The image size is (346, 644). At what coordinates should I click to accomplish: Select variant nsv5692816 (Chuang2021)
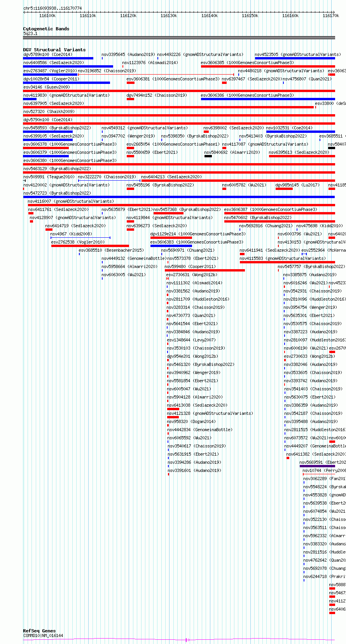pyautogui.click(x=266, y=226)
